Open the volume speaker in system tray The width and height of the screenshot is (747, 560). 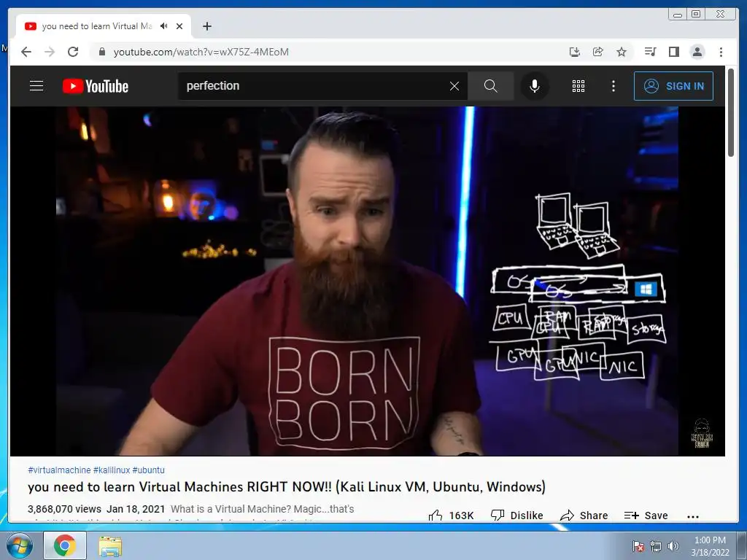(673, 546)
